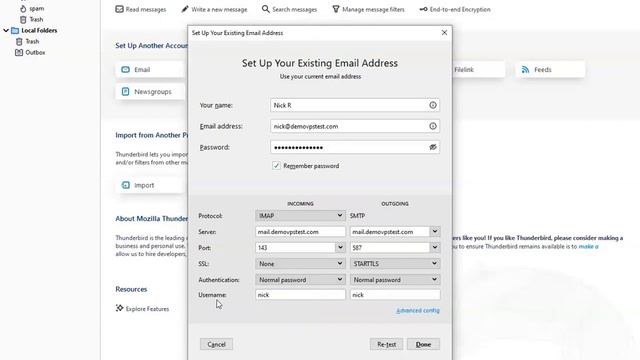Image resolution: width=640 pixels, height=360 pixels.
Task: Open the incoming Authentication dropdown
Action: point(300,280)
